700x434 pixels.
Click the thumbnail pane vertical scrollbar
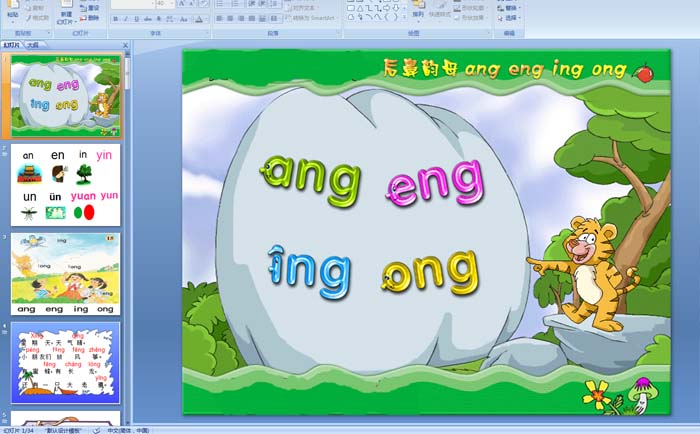click(127, 237)
